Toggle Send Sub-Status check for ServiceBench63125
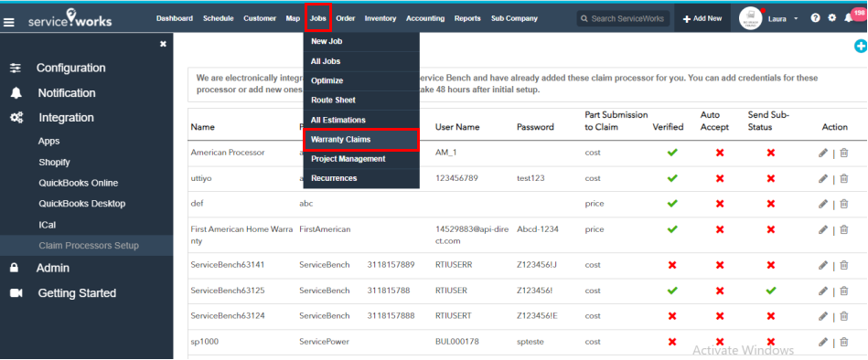 tap(770, 291)
